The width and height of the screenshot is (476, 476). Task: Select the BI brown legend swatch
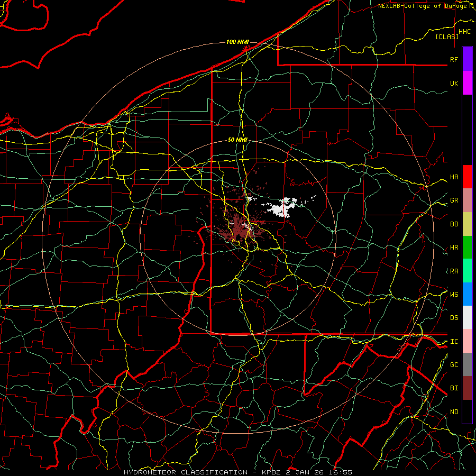(467, 388)
